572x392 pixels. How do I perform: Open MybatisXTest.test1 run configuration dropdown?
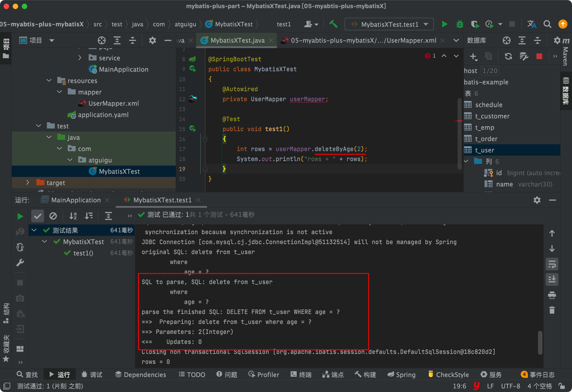389,24
